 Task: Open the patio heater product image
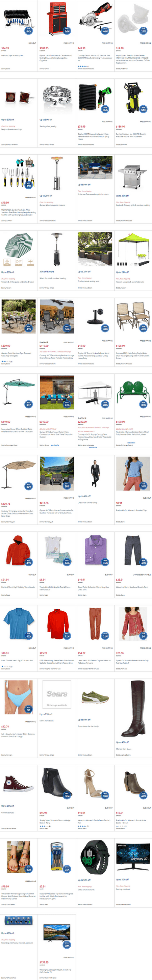[57, 174]
